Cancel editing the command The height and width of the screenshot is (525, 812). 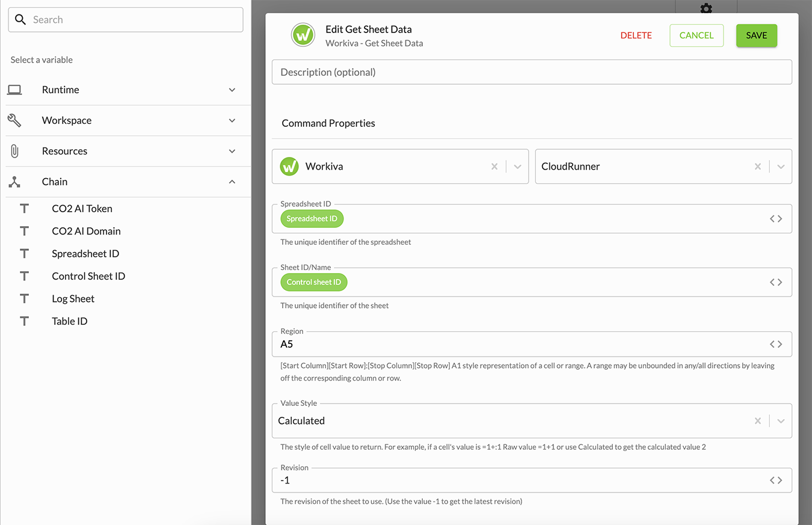pyautogui.click(x=697, y=35)
